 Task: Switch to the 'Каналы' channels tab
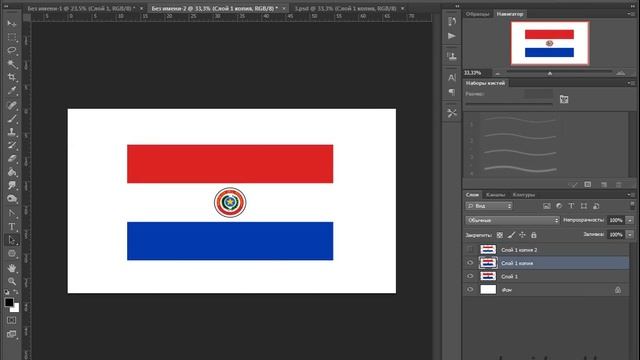[496, 195]
